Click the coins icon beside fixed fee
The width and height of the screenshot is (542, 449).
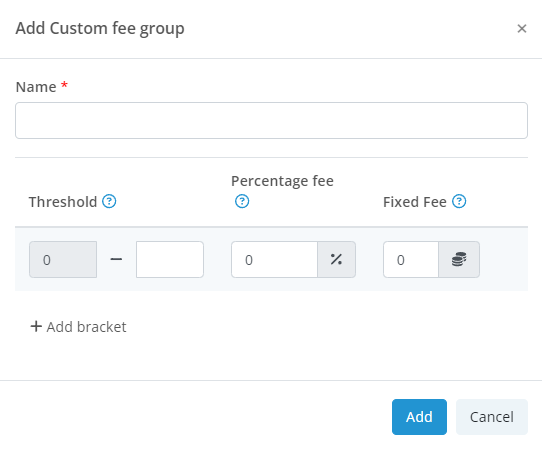point(459,259)
